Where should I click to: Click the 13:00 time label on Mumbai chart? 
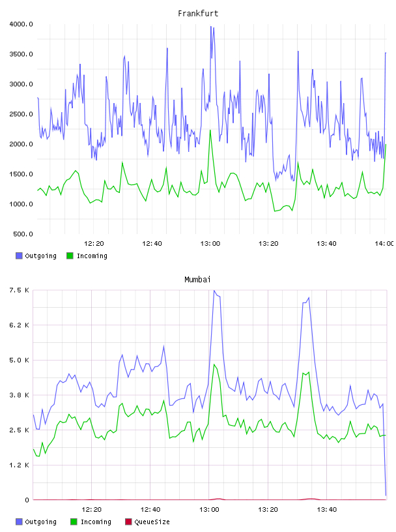209,510
